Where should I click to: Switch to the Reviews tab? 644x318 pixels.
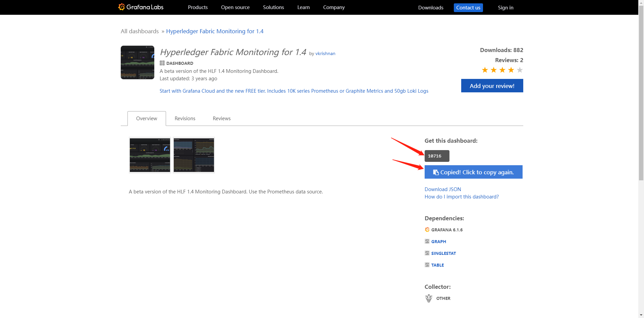[222, 119]
